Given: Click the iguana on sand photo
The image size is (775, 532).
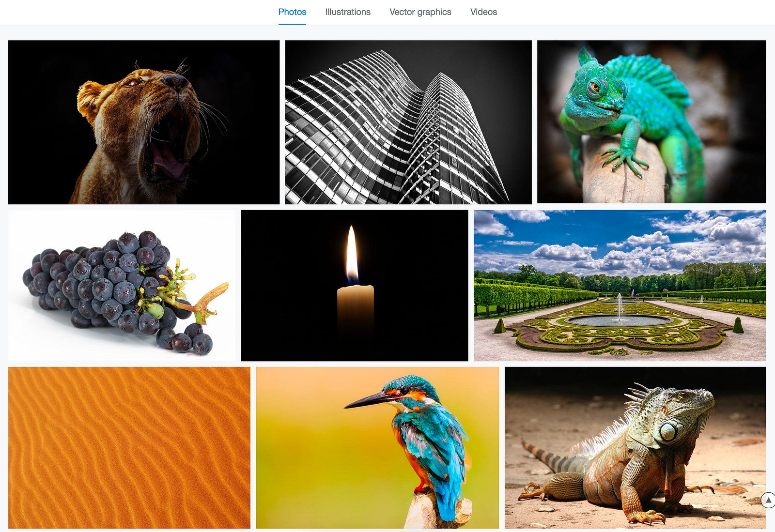Looking at the screenshot, I should 635,448.
